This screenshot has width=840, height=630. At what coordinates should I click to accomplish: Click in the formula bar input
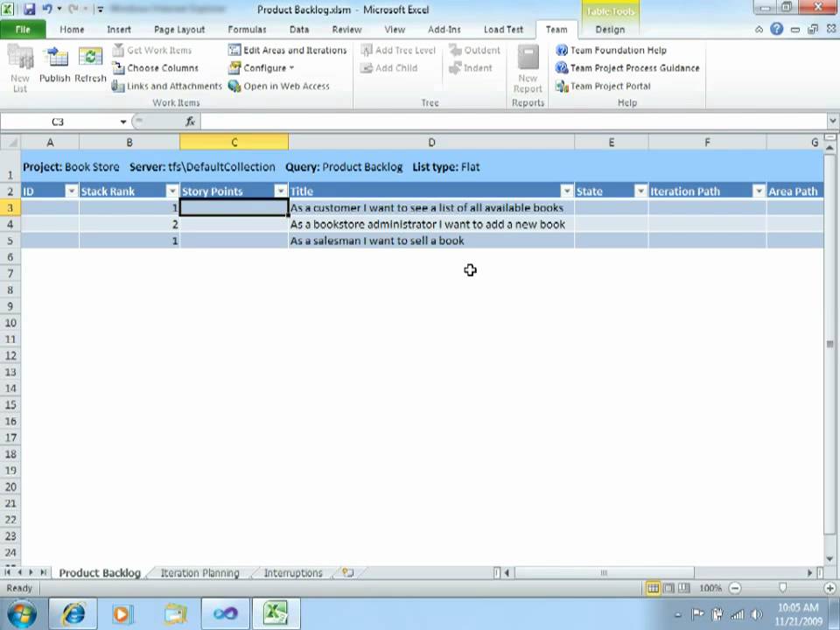click(514, 122)
